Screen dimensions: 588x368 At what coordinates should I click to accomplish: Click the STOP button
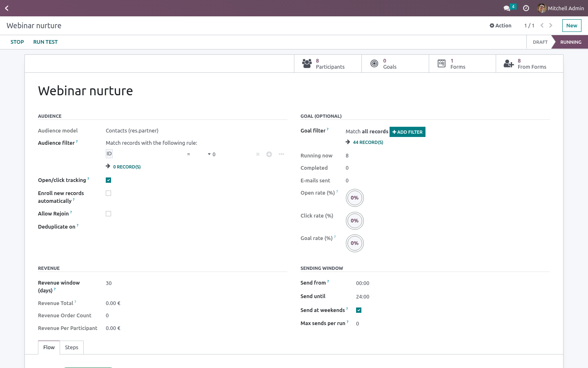click(x=17, y=42)
